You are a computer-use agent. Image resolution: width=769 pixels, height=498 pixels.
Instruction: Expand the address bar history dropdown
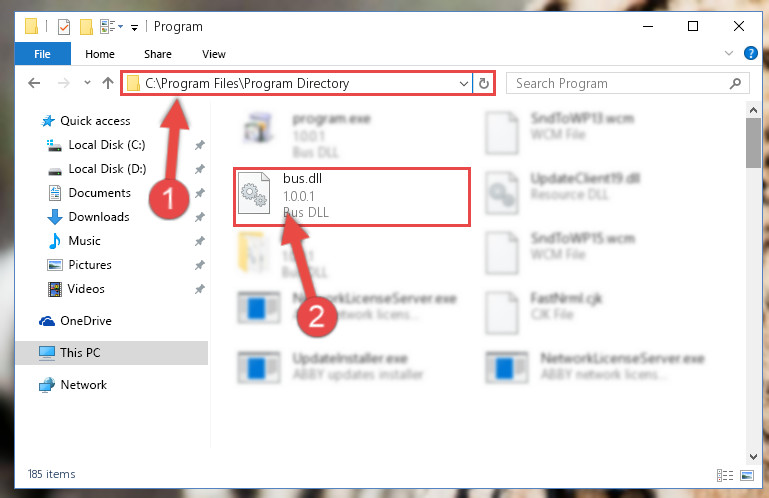(463, 83)
